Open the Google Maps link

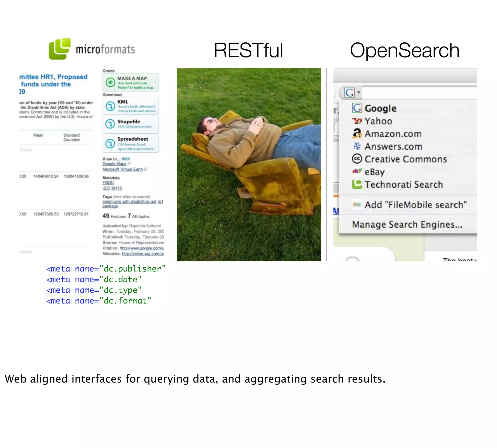[x=114, y=164]
